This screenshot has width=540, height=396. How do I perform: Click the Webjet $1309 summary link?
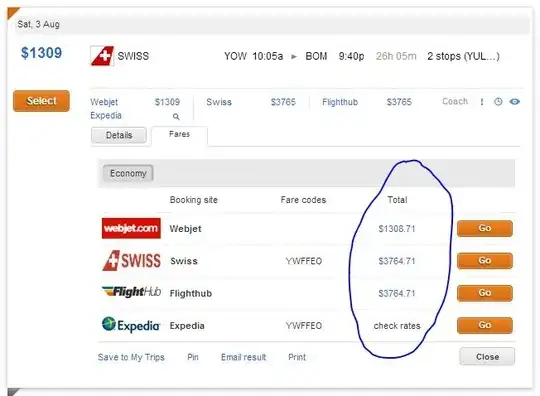pyautogui.click(x=135, y=102)
